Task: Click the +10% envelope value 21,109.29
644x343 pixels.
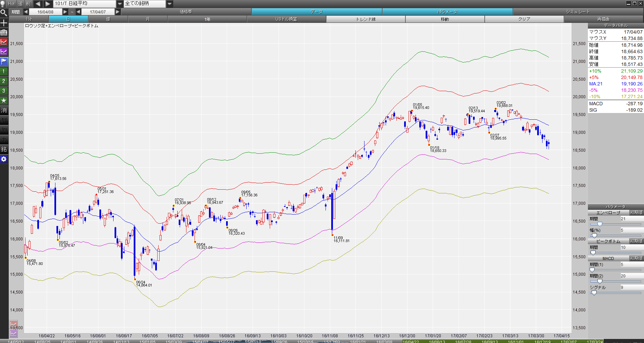Action: [632, 71]
